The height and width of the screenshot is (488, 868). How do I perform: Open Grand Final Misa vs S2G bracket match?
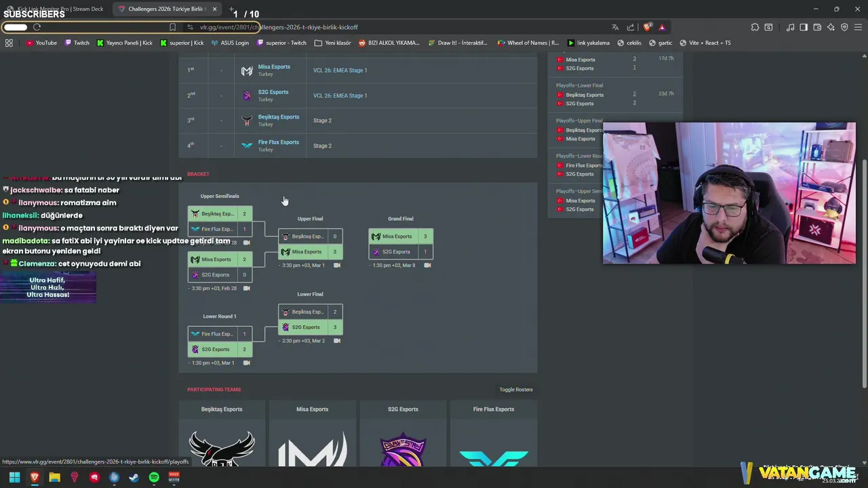pyautogui.click(x=401, y=244)
